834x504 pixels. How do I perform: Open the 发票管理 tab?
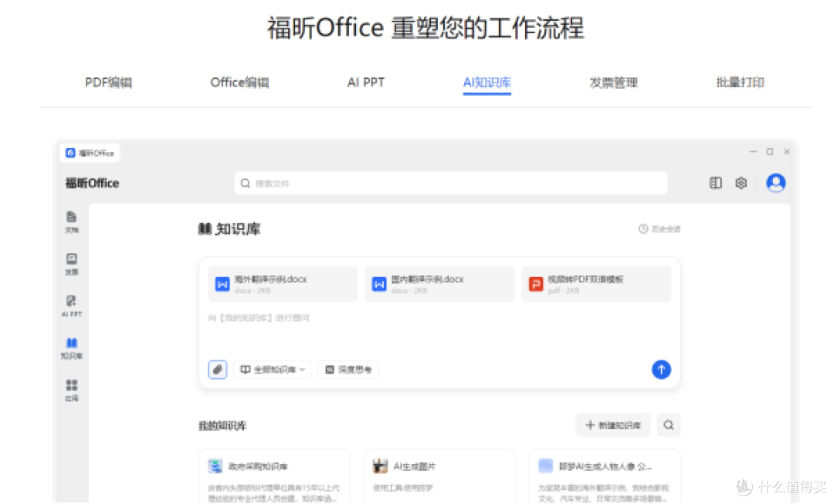point(613,83)
